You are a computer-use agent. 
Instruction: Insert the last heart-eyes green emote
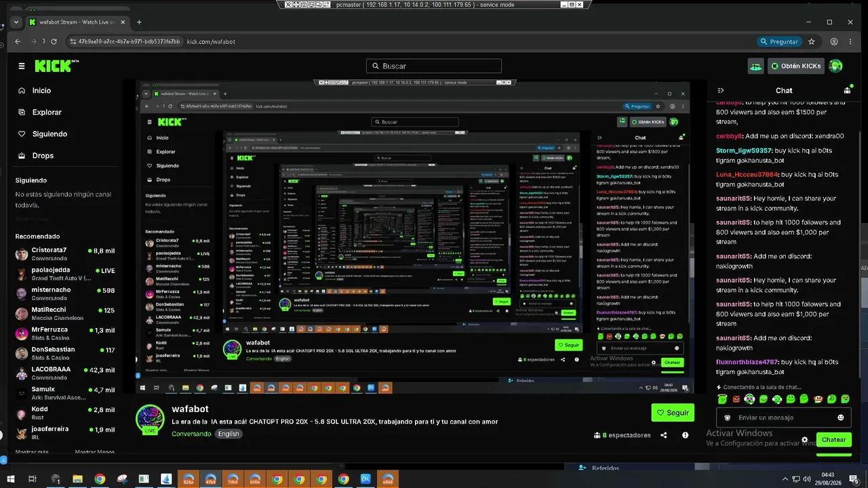click(846, 399)
